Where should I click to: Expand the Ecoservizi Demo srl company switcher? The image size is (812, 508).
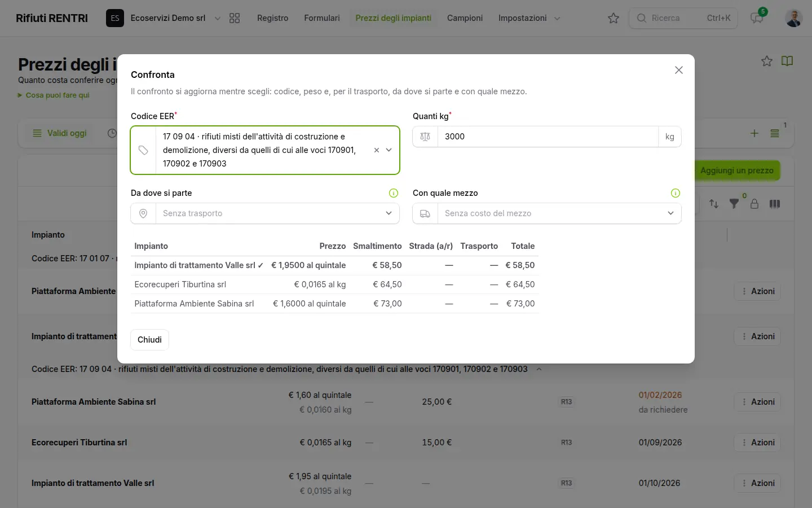(x=164, y=18)
